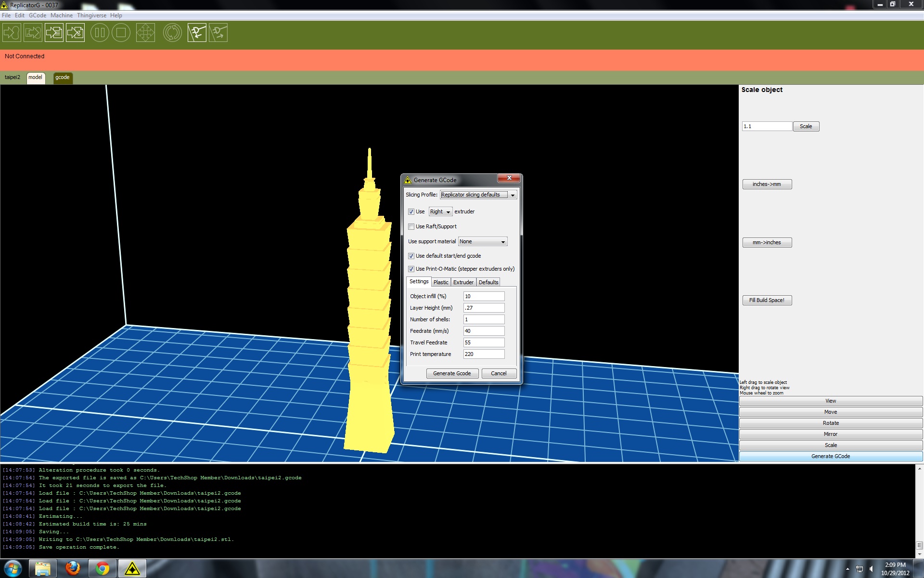Click the Generate Gcode dialog button
The image size is (924, 578).
pos(452,373)
